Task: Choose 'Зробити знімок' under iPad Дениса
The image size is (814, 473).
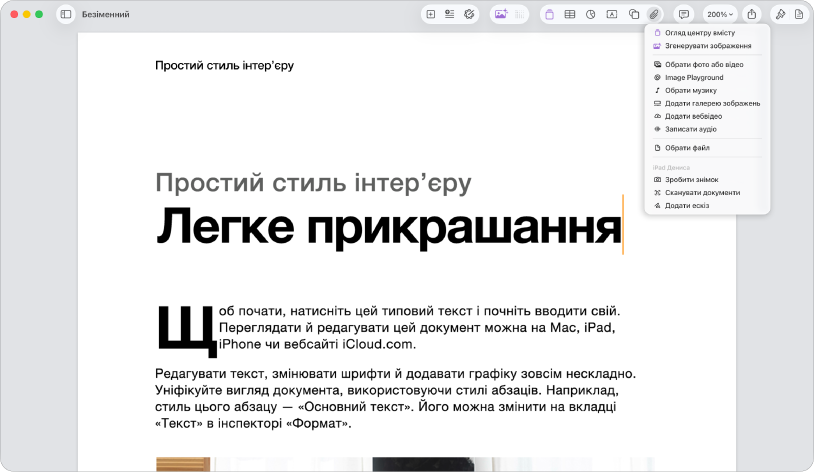Action: (707, 180)
